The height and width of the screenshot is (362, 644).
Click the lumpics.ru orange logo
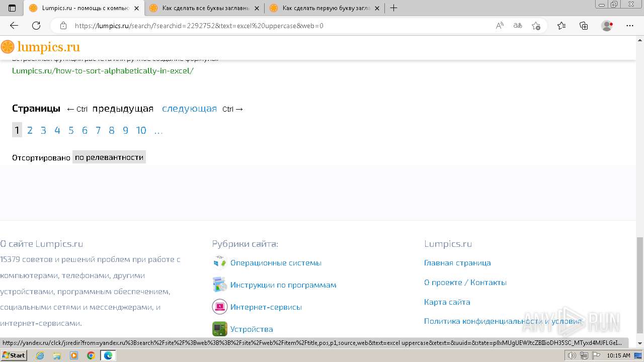click(x=40, y=47)
